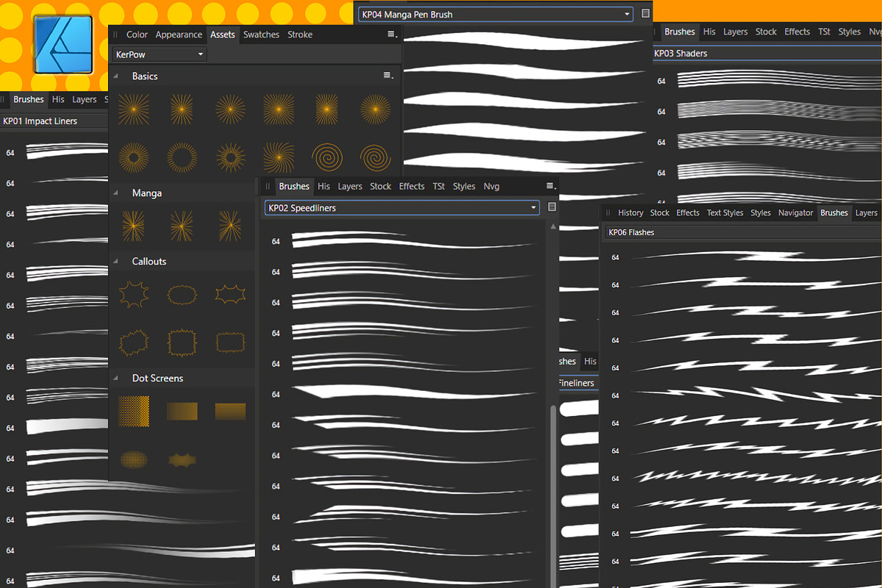Image resolution: width=882 pixels, height=588 pixels.
Task: Collapse the Dot Screens asset category
Action: click(x=116, y=378)
